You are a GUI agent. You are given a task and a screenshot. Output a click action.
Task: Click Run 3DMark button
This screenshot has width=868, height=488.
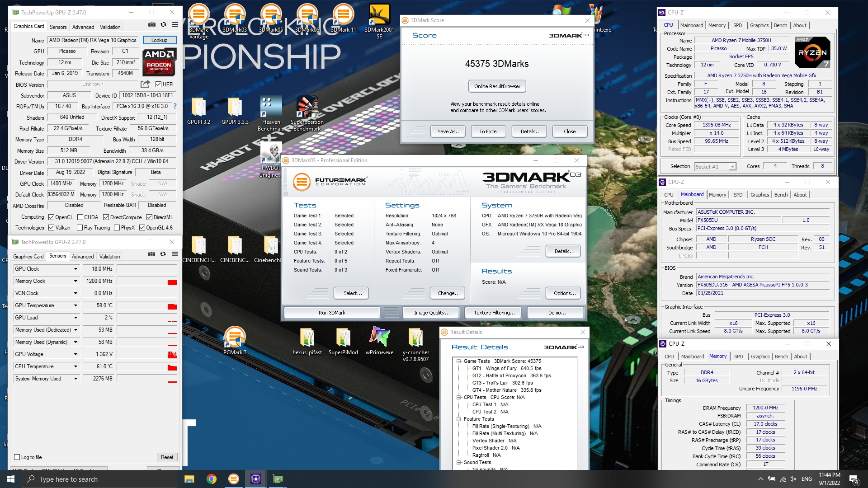332,313
